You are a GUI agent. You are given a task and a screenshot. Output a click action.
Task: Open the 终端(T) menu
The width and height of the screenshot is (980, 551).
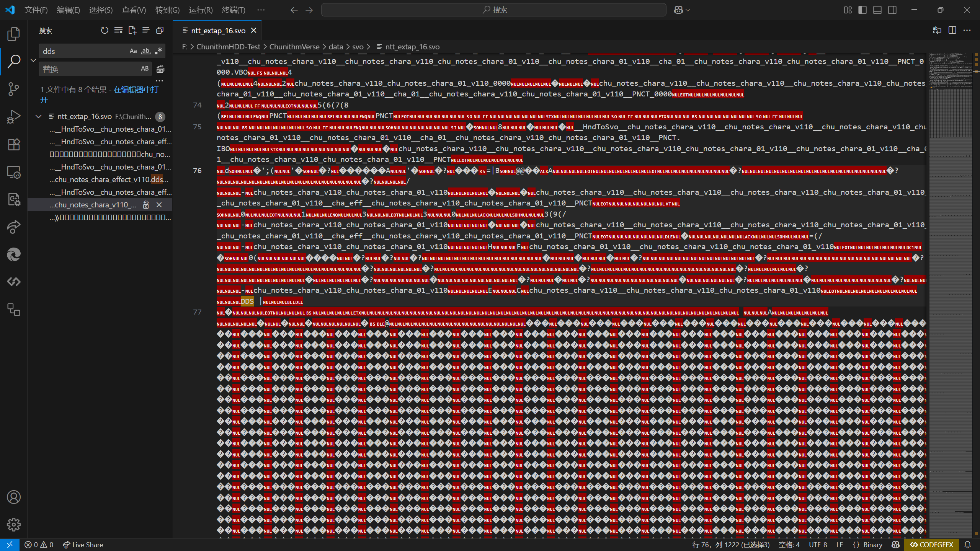tap(234, 10)
